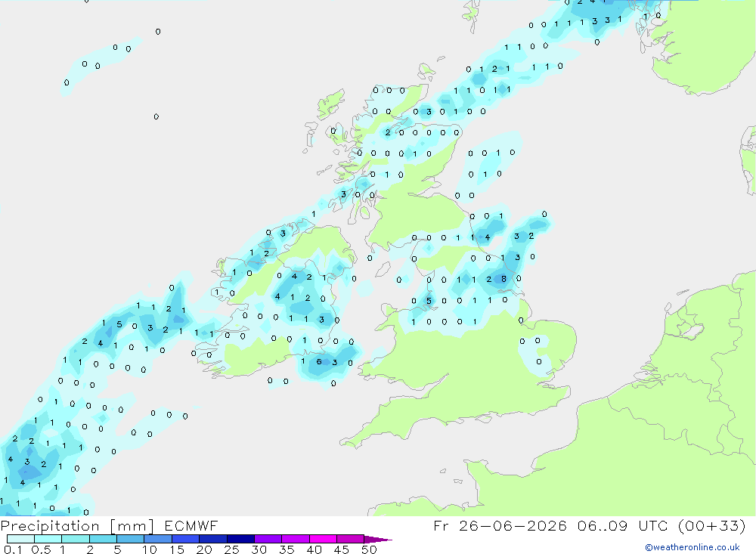Viewport: 756px width, 554px height.
Task: Click the legend label "15"
Action: point(177,549)
